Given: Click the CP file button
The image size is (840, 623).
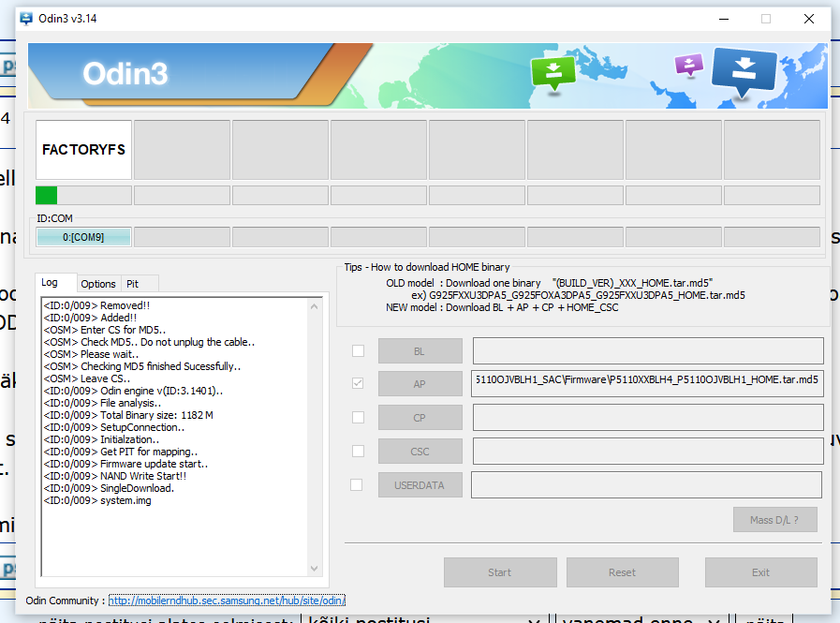Looking at the screenshot, I should coord(420,418).
